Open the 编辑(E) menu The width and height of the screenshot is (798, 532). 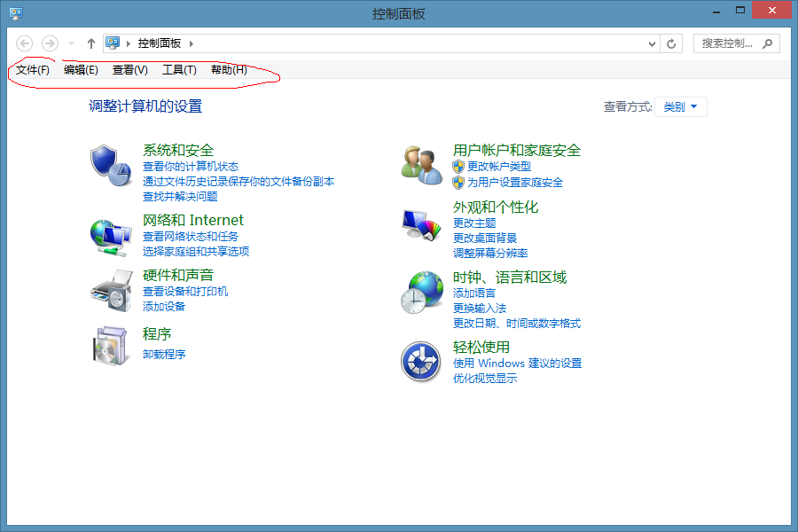[81, 70]
